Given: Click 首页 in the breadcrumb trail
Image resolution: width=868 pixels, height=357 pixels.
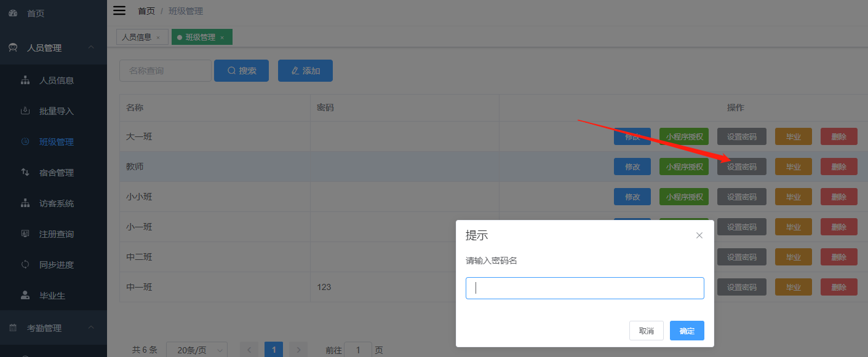Looking at the screenshot, I should coord(146,10).
